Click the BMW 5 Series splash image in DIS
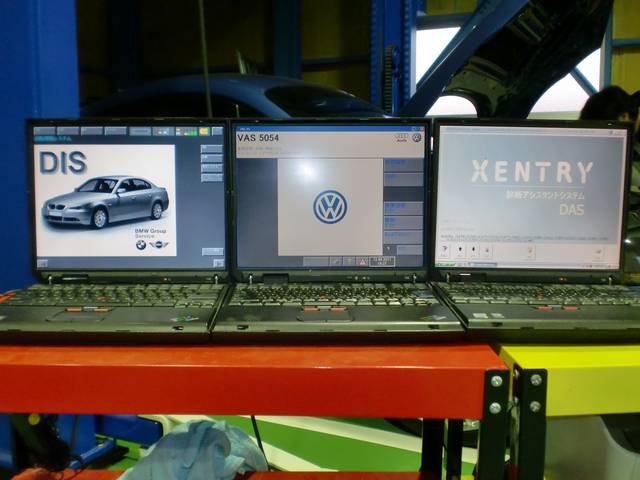The width and height of the screenshot is (640, 480). coord(105,200)
